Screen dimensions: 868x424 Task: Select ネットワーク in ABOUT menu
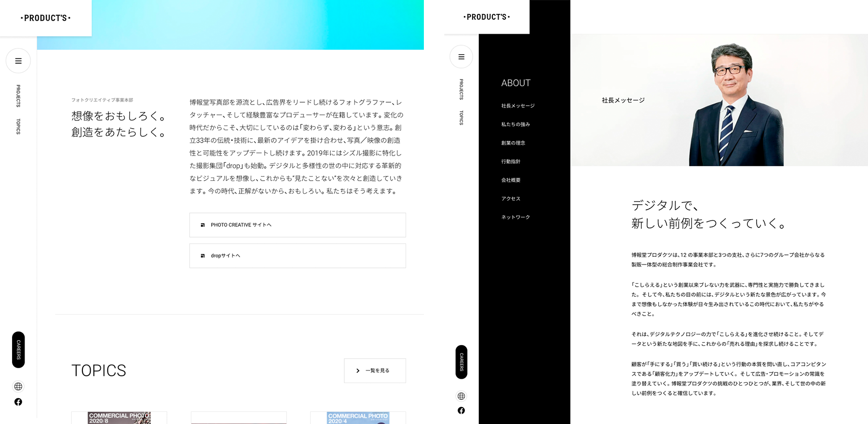coord(515,217)
